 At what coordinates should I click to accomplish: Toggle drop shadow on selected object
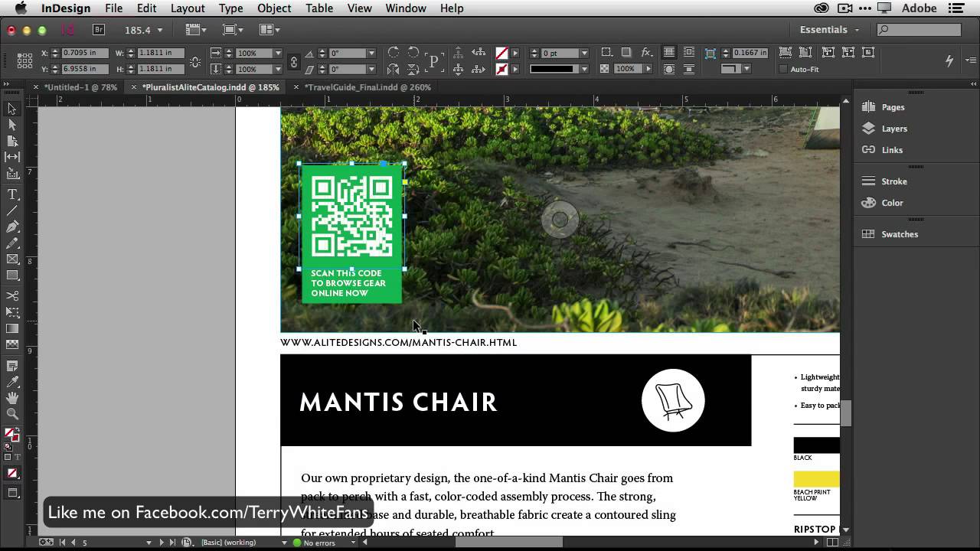pyautogui.click(x=626, y=53)
